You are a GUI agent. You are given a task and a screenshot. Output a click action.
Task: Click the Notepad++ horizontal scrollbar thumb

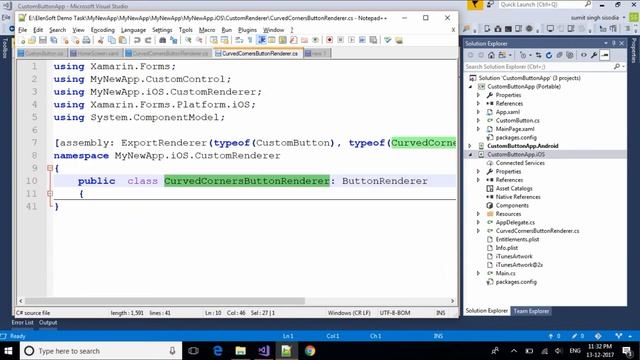[165, 301]
